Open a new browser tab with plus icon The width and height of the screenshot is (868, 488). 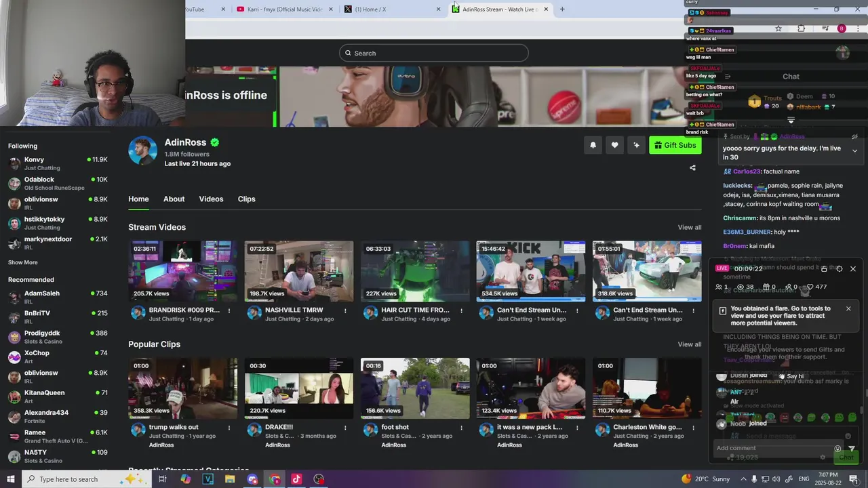tap(562, 9)
